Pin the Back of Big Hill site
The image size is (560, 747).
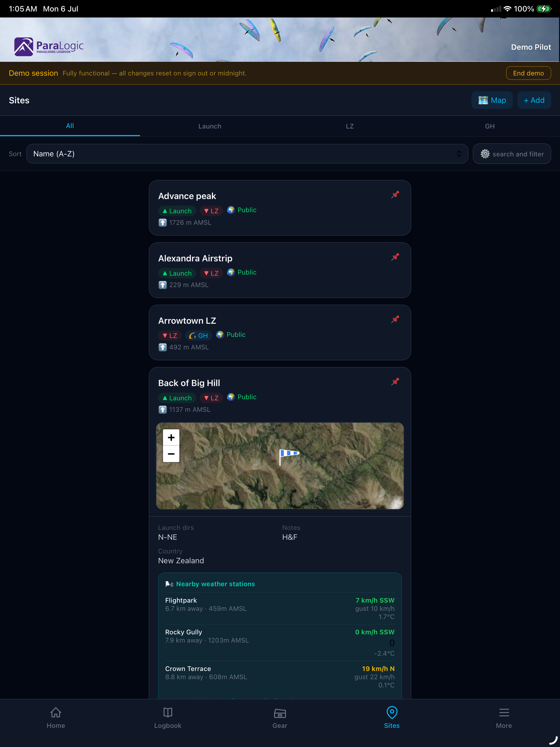pos(395,382)
